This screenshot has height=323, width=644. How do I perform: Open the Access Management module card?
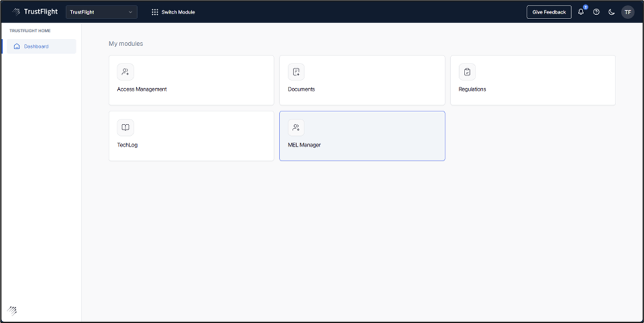[x=191, y=81]
